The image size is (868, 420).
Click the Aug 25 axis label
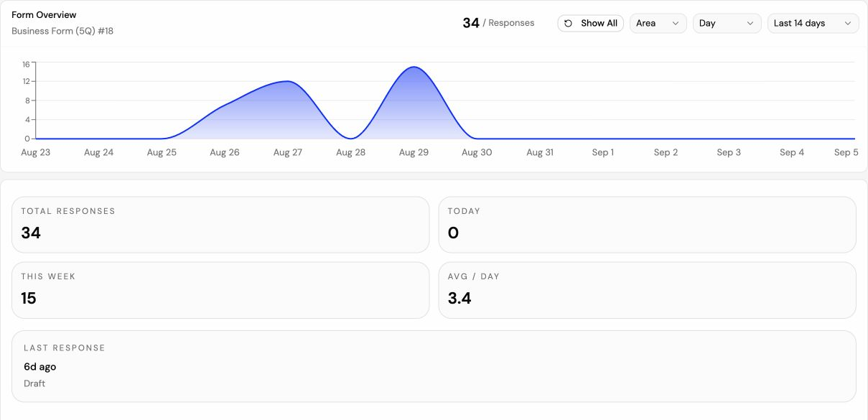pyautogui.click(x=162, y=152)
